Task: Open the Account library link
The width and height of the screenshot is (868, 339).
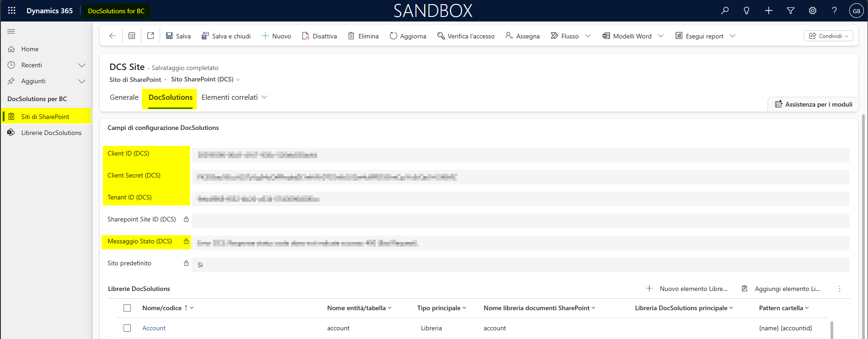Action: click(x=154, y=328)
